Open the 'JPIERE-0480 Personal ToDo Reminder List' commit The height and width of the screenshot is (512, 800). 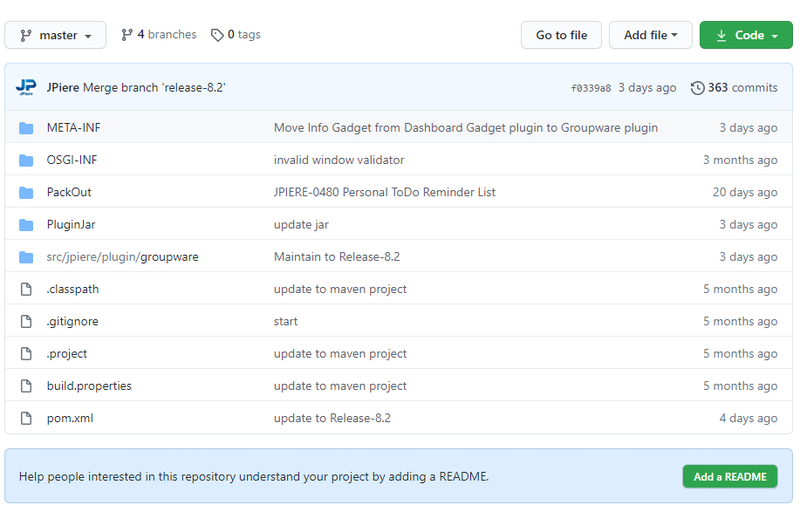click(x=384, y=192)
